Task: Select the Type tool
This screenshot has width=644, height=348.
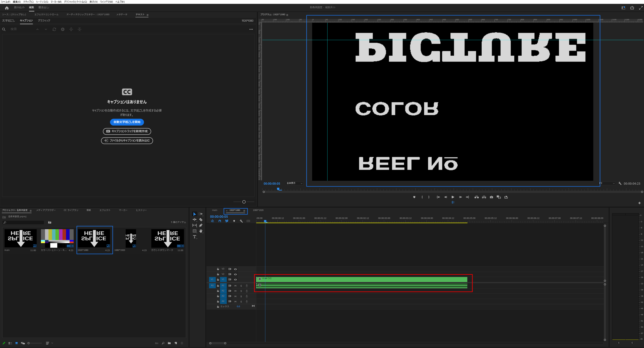Action: point(195,237)
